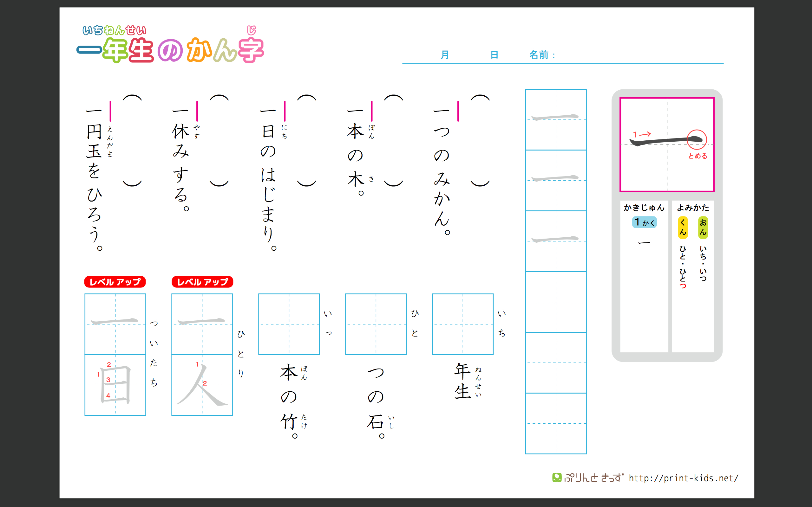Viewport: 812px width, 507px height.
Task: Select the yellow くん reading badge
Action: [683, 227]
